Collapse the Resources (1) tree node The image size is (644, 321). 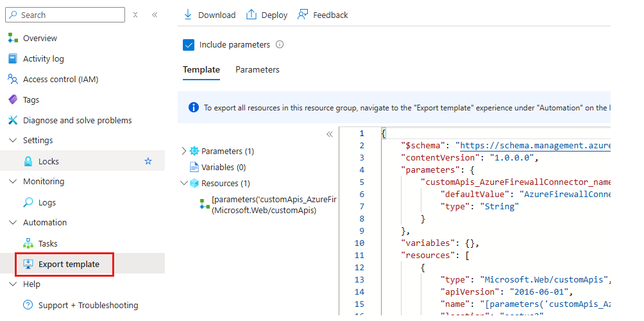[x=183, y=183]
